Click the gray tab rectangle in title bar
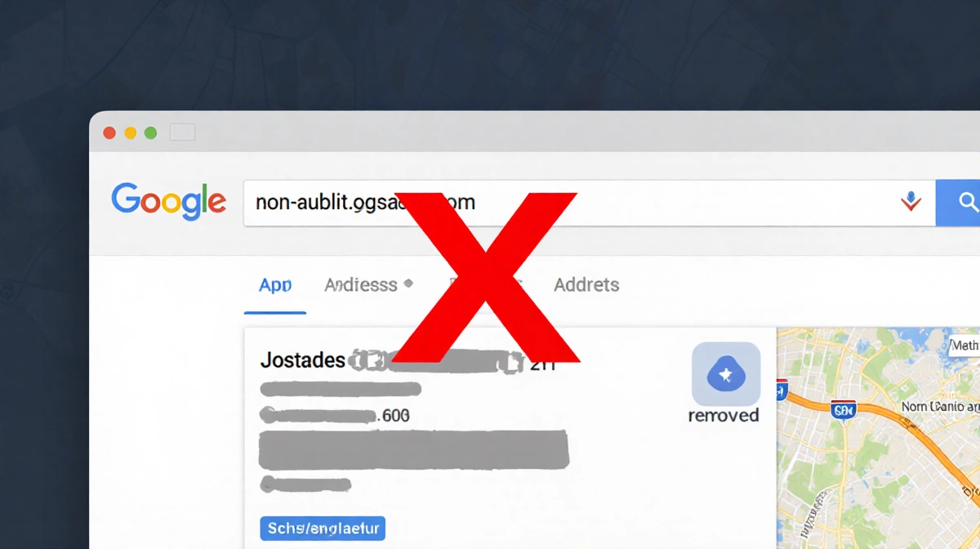 coord(182,132)
